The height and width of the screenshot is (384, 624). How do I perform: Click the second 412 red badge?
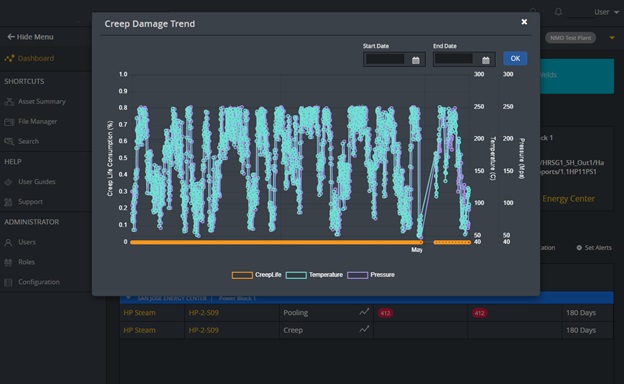[479, 313]
